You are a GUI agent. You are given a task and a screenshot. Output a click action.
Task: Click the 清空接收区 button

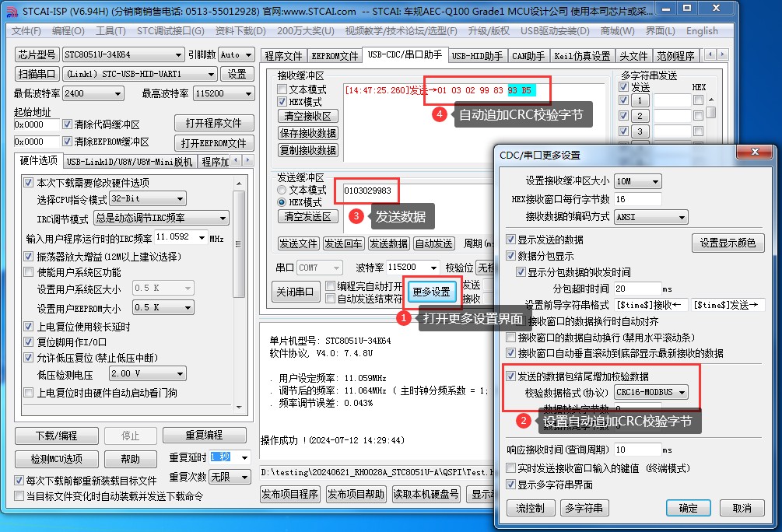307,116
